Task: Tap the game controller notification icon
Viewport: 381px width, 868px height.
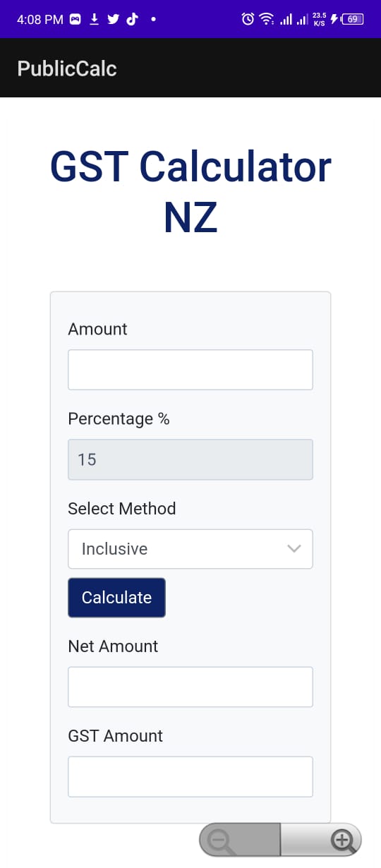Action: click(x=75, y=20)
